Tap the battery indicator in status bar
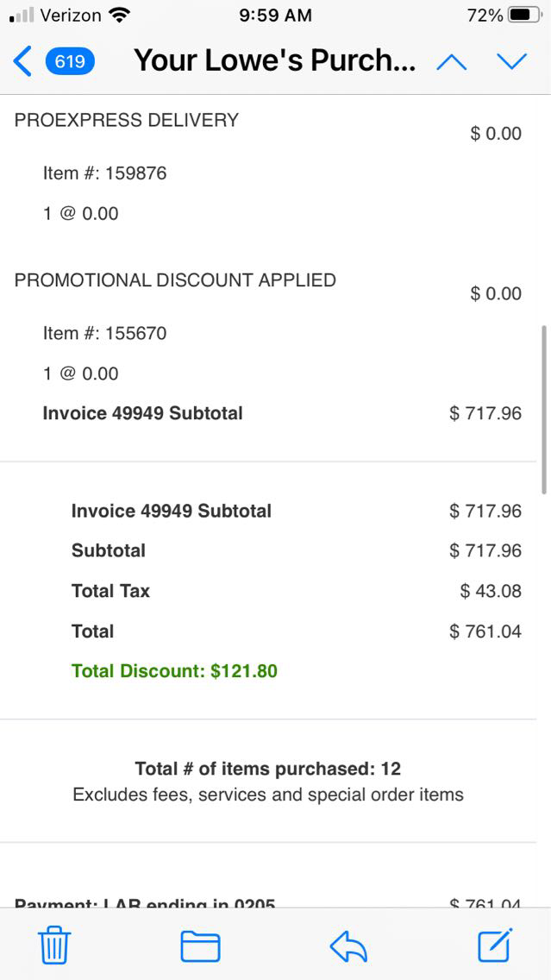The image size is (551, 980). (x=524, y=15)
